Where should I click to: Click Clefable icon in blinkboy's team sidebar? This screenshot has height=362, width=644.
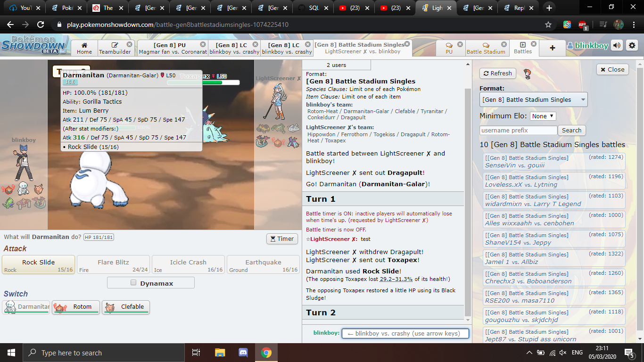[x=39, y=189]
